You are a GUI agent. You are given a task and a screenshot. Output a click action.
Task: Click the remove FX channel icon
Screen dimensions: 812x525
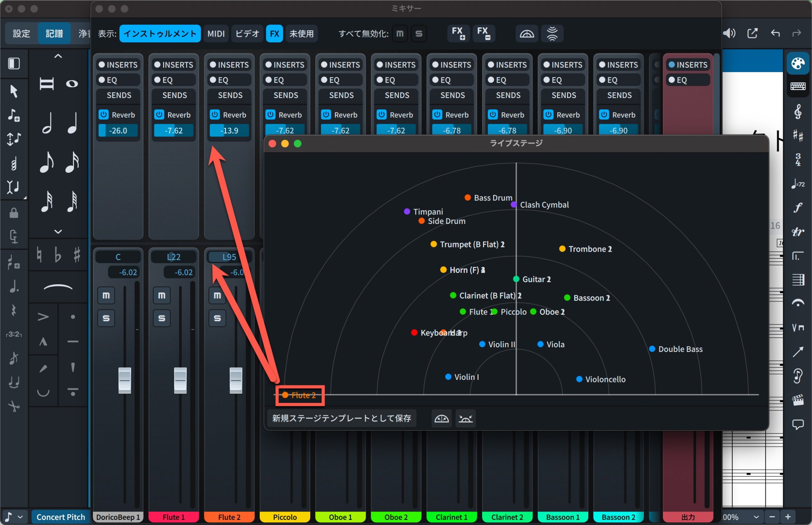[x=484, y=33]
